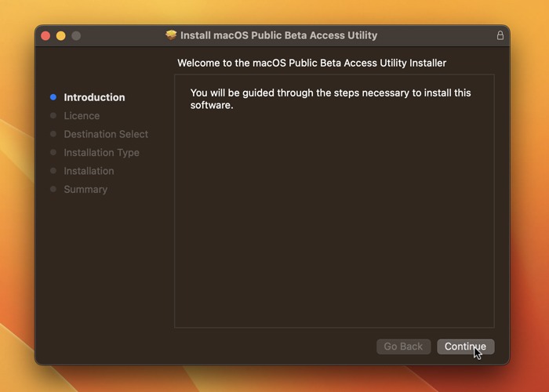Screen dimensions: 549x392
Task: Minimize the installer with yellow button
Action: [x=61, y=36]
